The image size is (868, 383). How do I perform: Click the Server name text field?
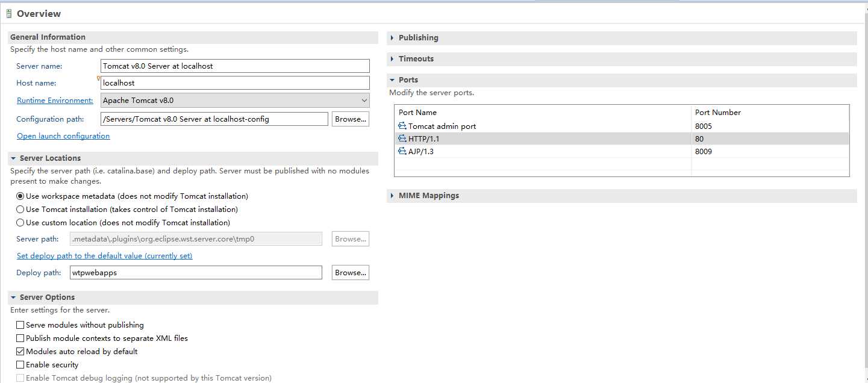tap(235, 66)
